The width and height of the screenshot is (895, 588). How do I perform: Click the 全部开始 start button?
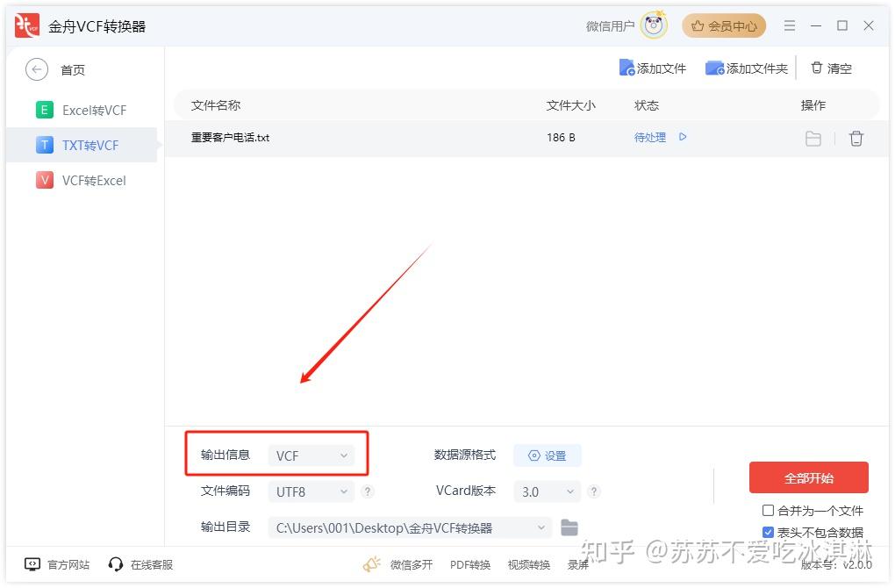[x=808, y=477]
